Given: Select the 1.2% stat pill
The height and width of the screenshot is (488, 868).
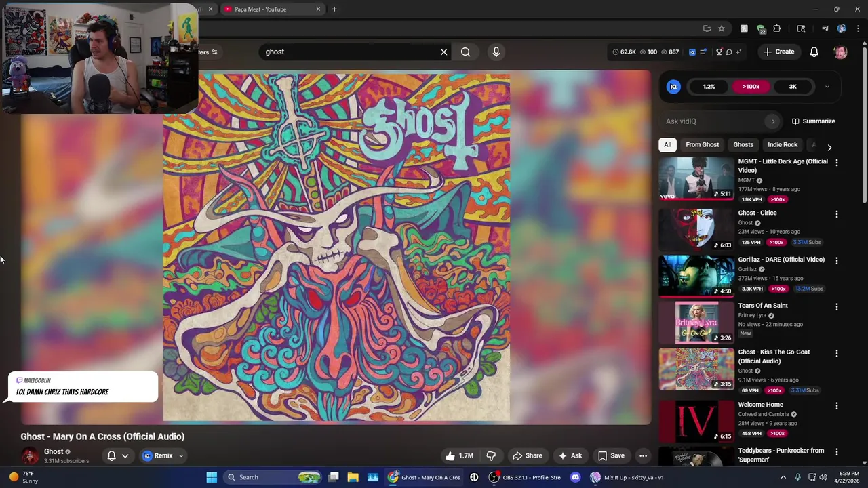Looking at the screenshot, I should tap(709, 87).
